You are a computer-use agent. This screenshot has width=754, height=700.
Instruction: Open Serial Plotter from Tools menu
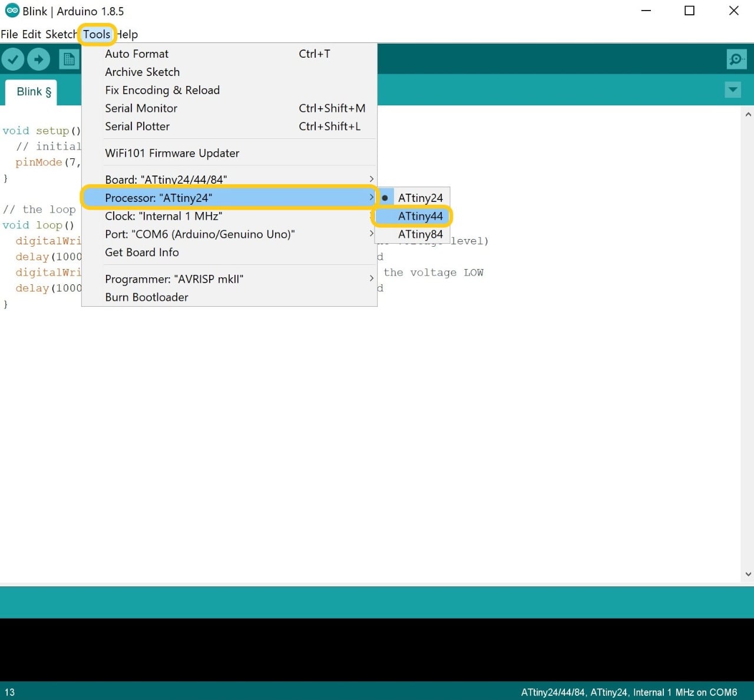click(x=229, y=127)
